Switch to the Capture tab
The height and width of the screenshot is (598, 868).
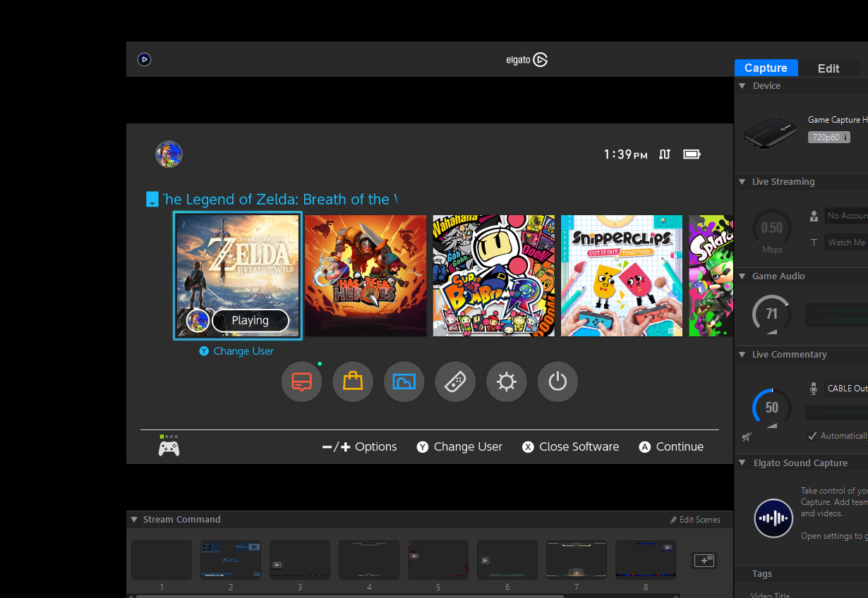(x=766, y=68)
